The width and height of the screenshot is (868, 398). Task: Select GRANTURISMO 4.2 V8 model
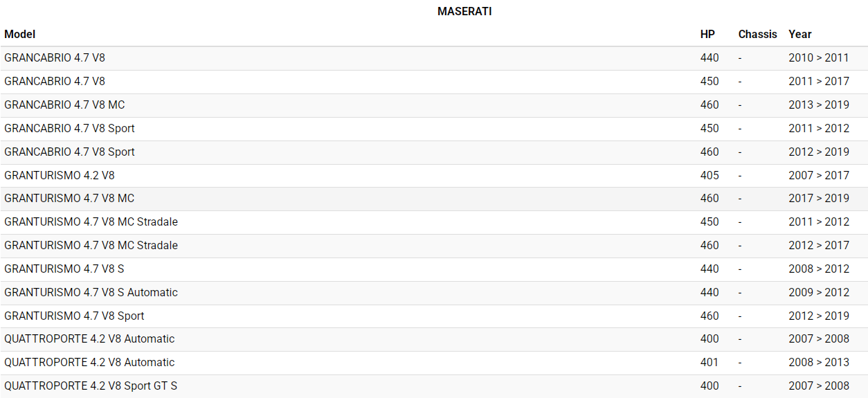click(x=60, y=175)
